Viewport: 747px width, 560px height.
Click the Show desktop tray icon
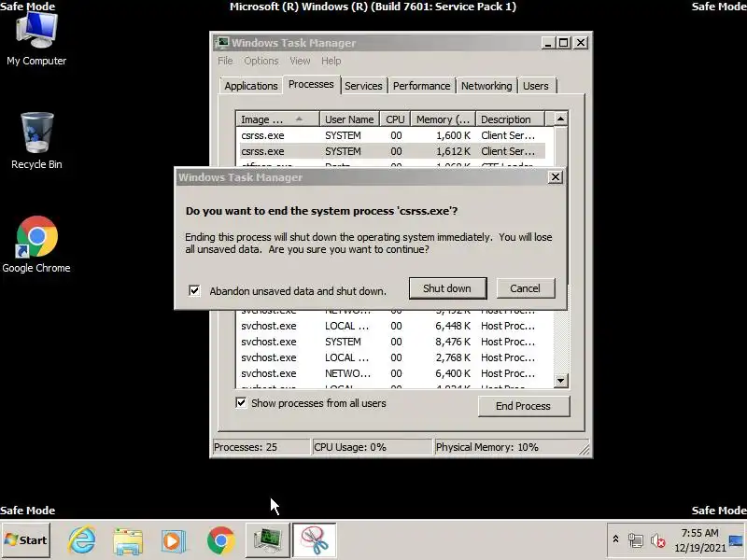(x=736, y=540)
